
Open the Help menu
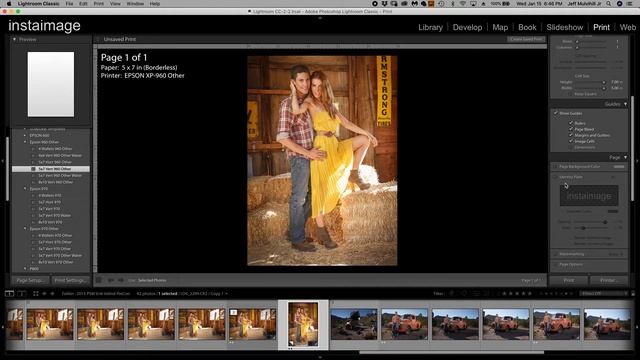click(x=155, y=4)
